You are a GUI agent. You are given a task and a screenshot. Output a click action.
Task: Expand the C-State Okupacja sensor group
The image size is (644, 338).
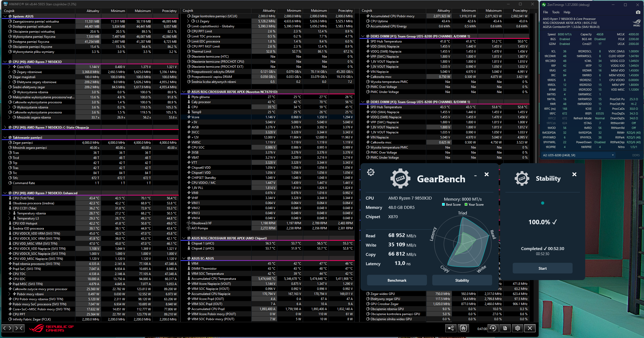tap(5, 127)
